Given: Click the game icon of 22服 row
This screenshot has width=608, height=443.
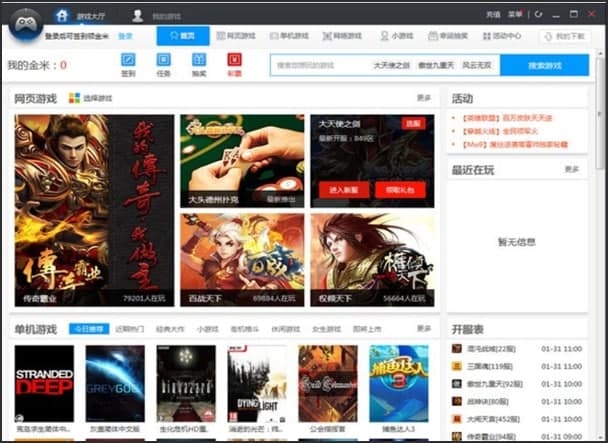Looking at the screenshot, I should 457,348.
